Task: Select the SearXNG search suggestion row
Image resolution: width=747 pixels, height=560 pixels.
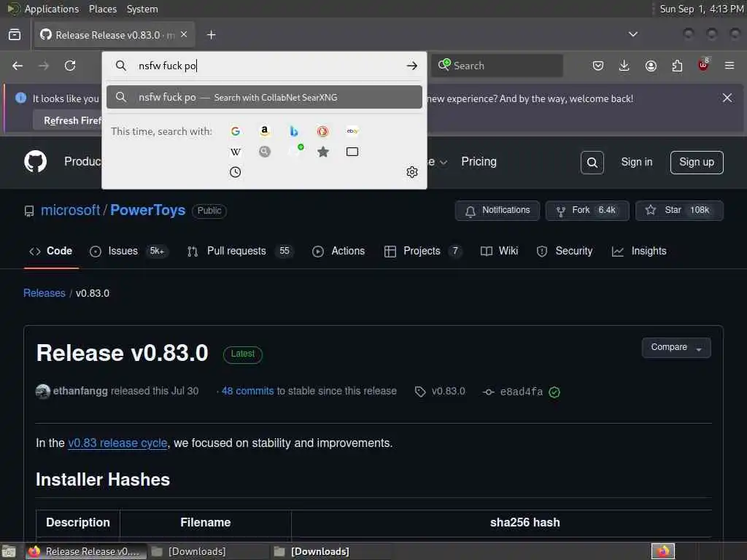Action: click(x=264, y=97)
